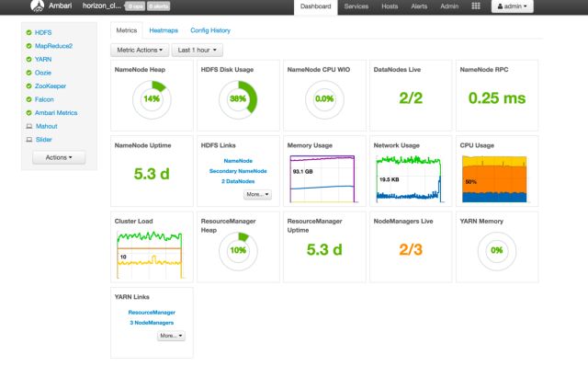Viewport: 588px width, 366px height.
Task: Click the horizon cluster name in header
Action: coord(102,6)
